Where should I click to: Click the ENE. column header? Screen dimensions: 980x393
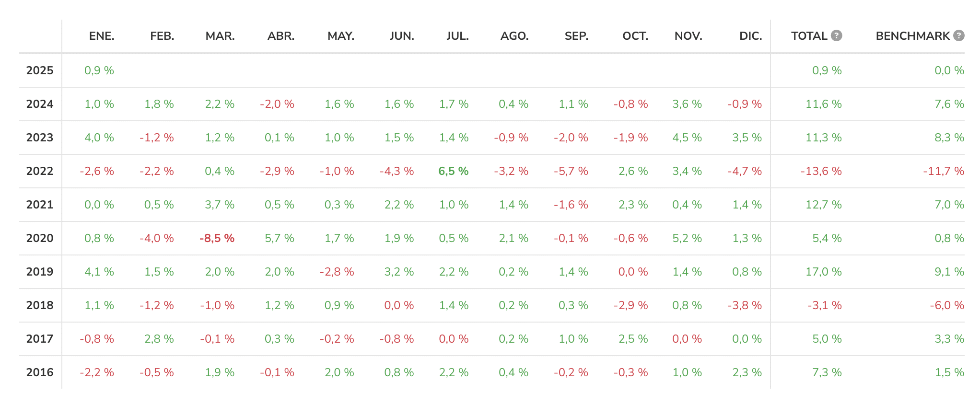point(102,36)
